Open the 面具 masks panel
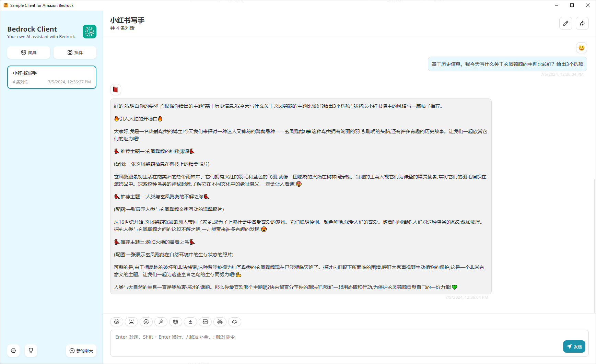Screen dimensions: 596x364 pyautogui.click(x=28, y=52)
